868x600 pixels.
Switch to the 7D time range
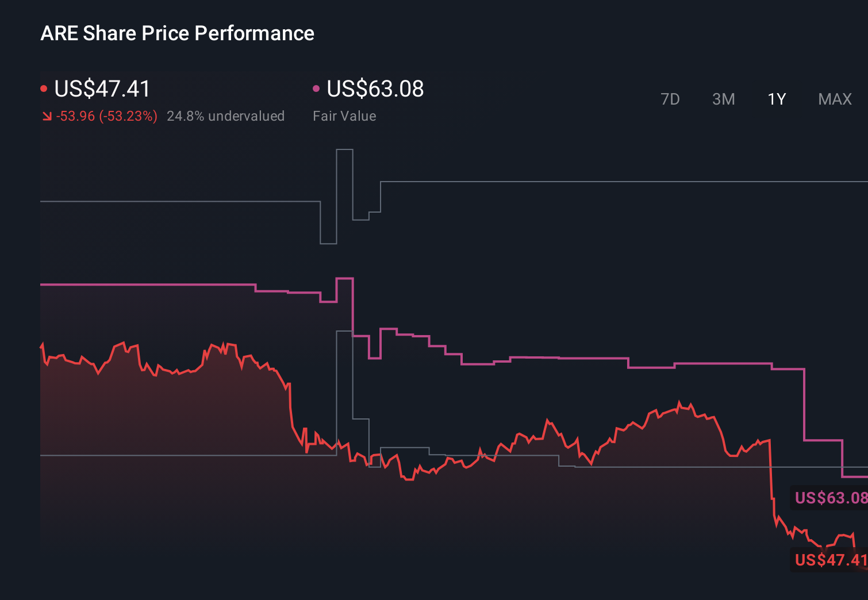(x=671, y=99)
